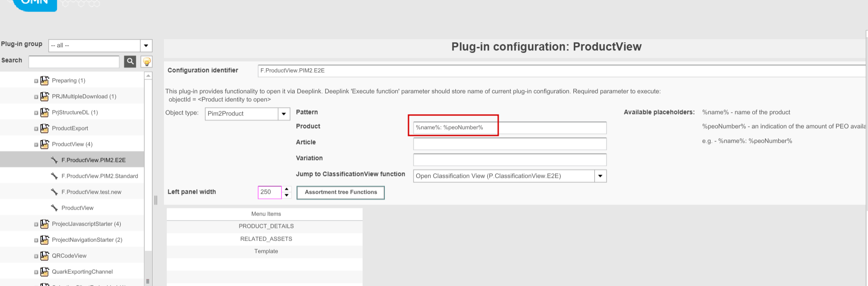Screen dimensions: 868x286
Task: Click wrench icon beside F.ProductView.test.new
Action: [x=54, y=192]
